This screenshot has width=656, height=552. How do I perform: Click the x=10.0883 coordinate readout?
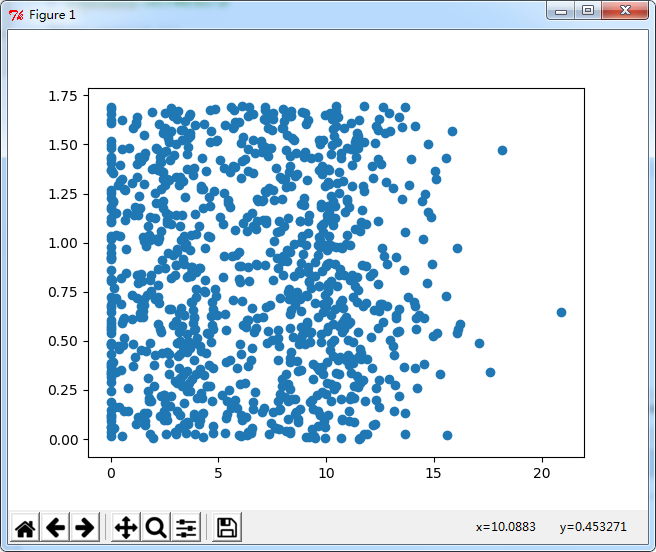505,526
